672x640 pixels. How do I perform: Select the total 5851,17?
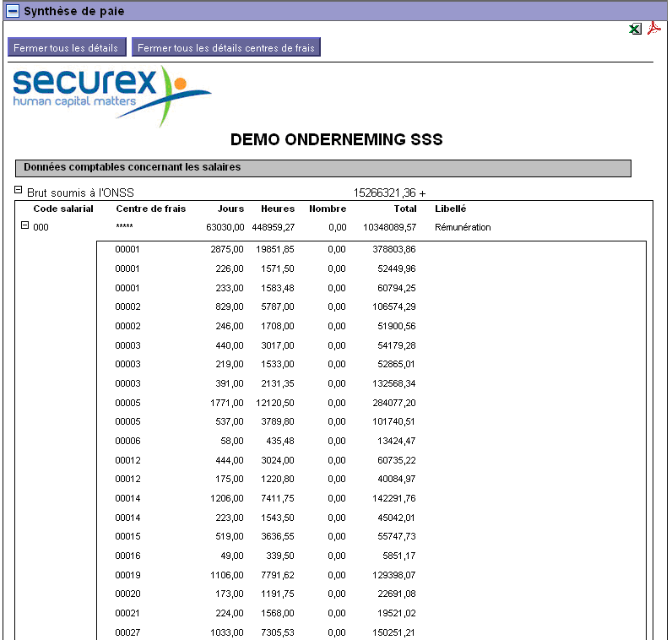click(399, 556)
